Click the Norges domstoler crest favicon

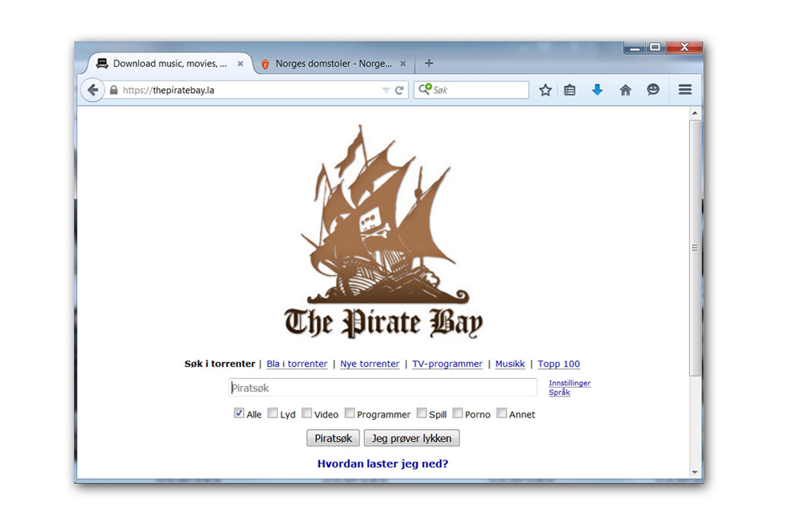[x=265, y=64]
